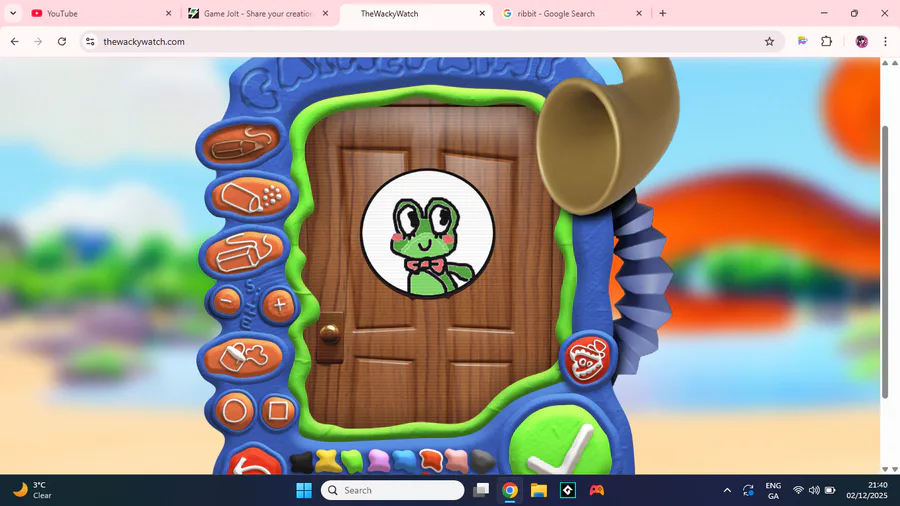Open Chrome from the taskbar
The width and height of the screenshot is (900, 506).
coord(510,491)
